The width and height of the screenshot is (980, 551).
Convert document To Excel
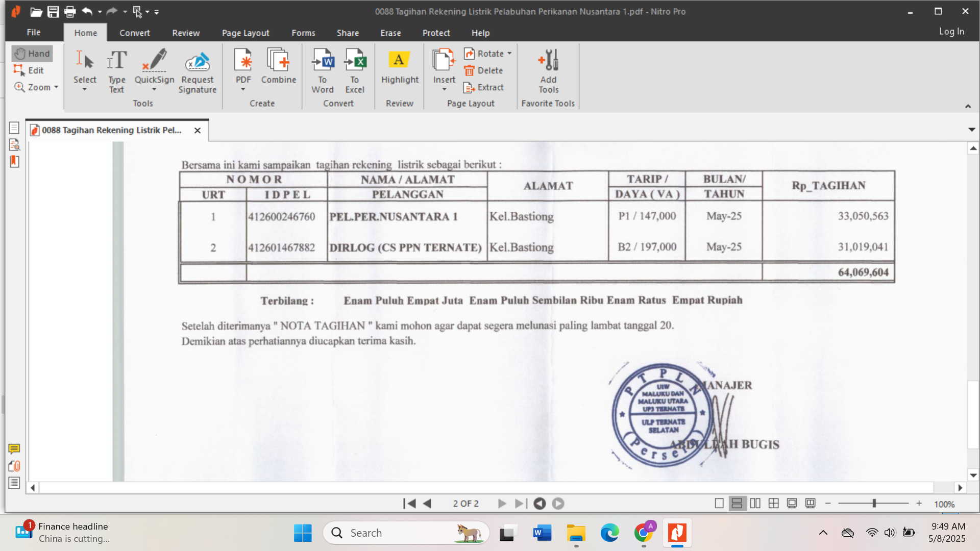[355, 70]
